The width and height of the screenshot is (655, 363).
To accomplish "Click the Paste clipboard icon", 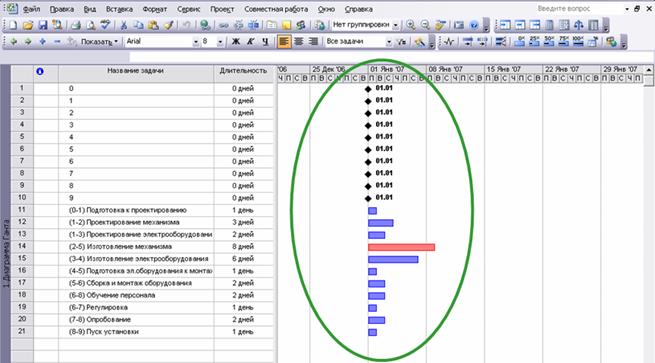I will [153, 25].
